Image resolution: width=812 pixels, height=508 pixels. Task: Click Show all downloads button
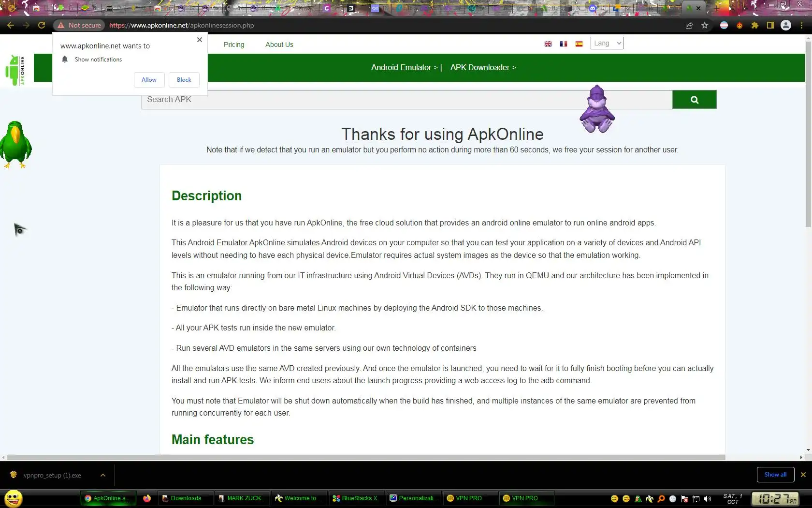[775, 475]
